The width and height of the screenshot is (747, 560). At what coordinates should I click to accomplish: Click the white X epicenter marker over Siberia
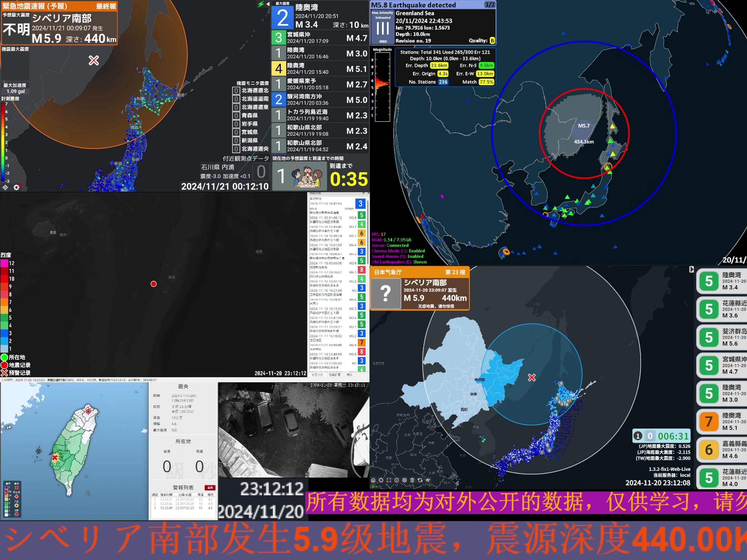point(94,60)
